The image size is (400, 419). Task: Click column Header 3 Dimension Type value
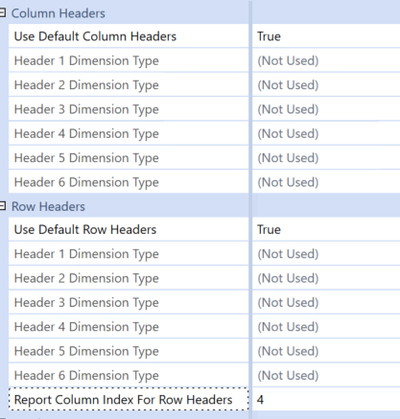[326, 109]
